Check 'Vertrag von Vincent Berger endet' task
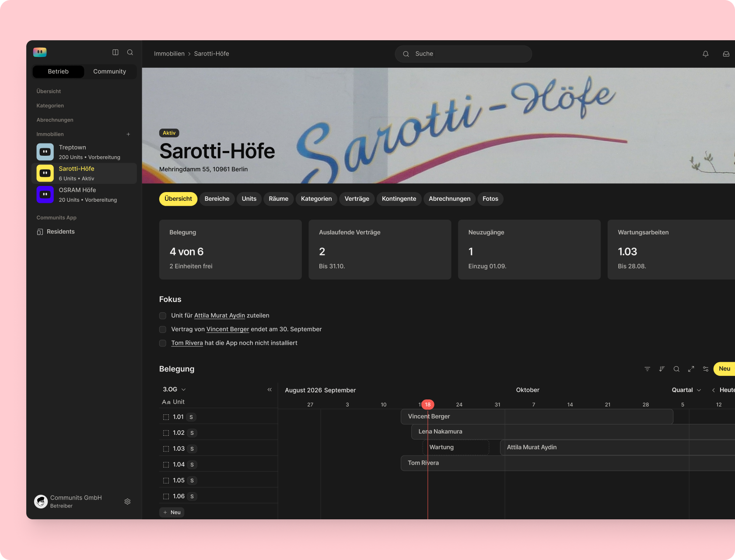The width and height of the screenshot is (735, 560). coord(163,329)
